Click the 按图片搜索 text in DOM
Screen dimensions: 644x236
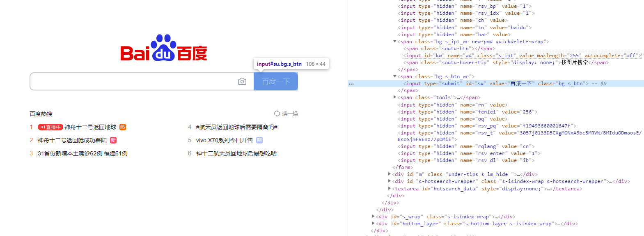575,62
